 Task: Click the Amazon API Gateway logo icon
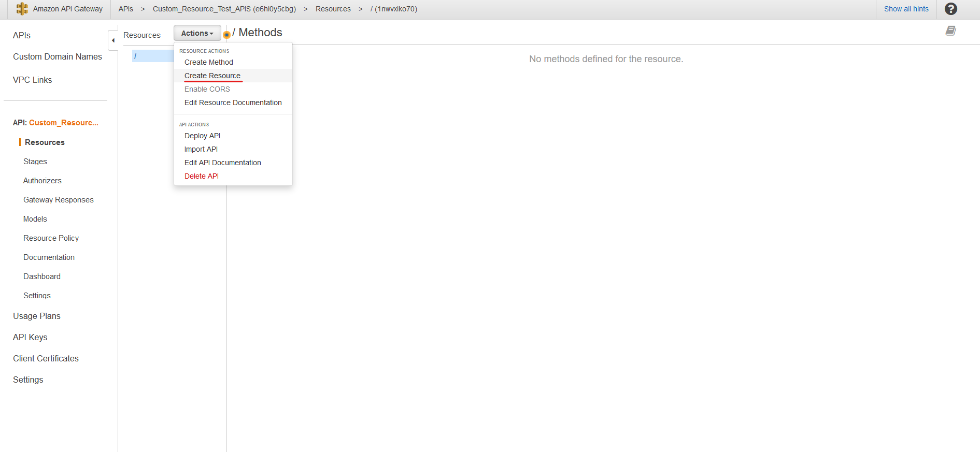click(x=22, y=9)
